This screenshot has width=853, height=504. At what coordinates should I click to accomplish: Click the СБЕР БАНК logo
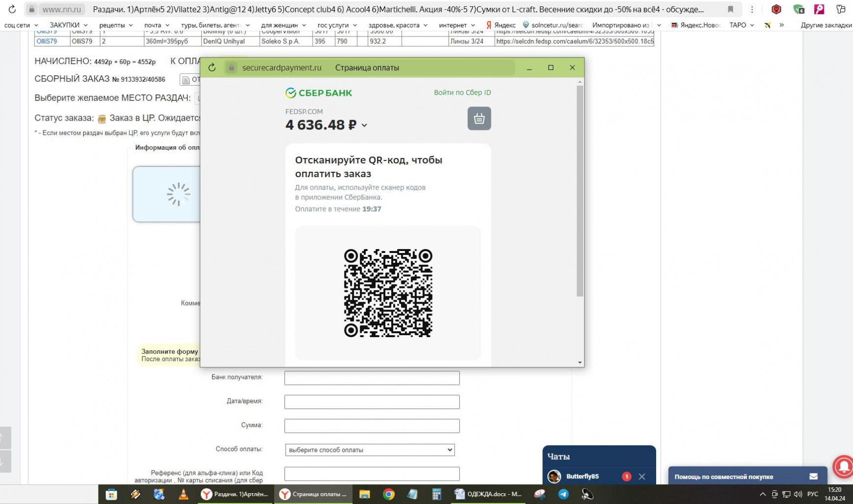coord(318,93)
